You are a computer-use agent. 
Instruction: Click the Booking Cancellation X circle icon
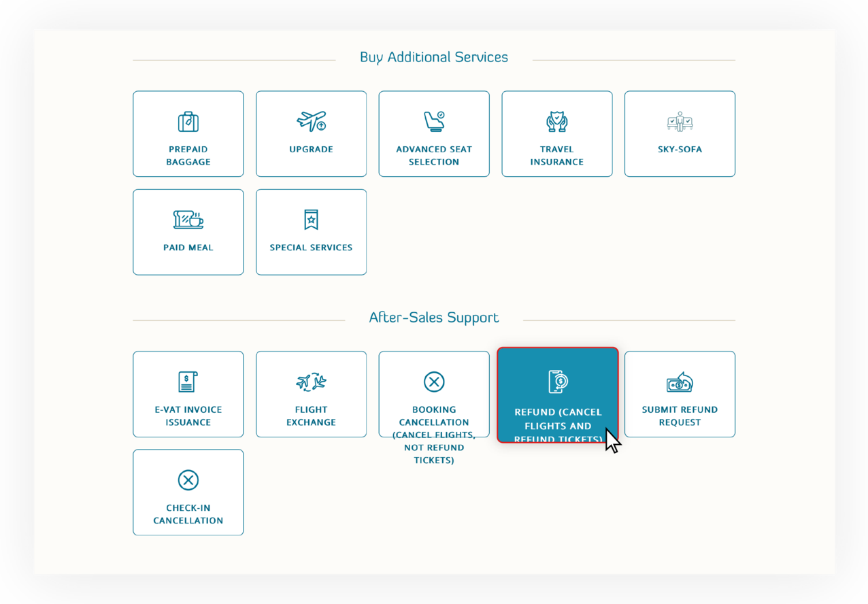point(434,382)
